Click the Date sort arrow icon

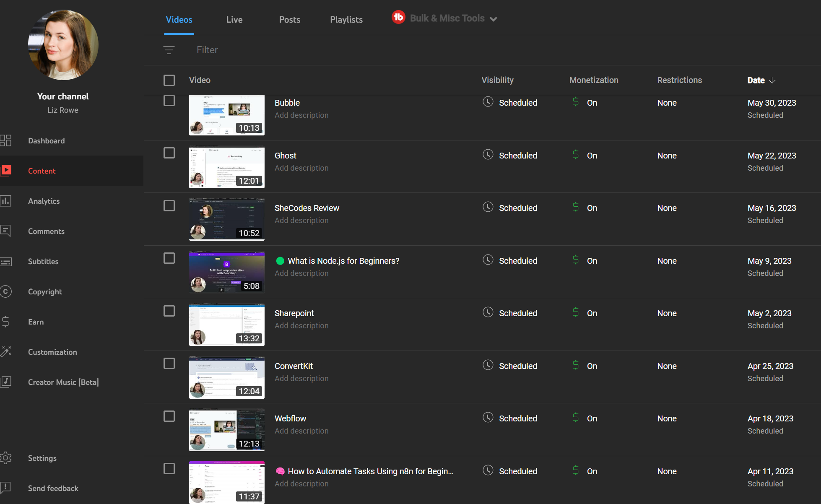tap(772, 80)
